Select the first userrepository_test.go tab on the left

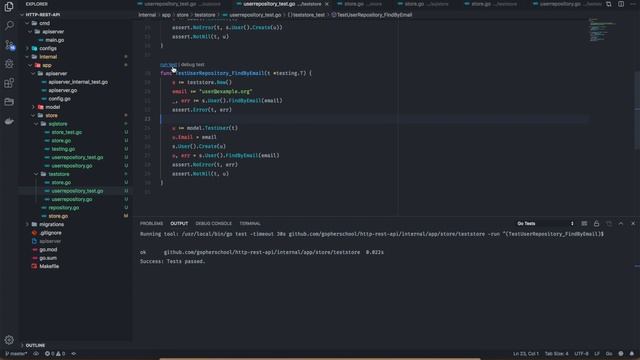point(182,4)
